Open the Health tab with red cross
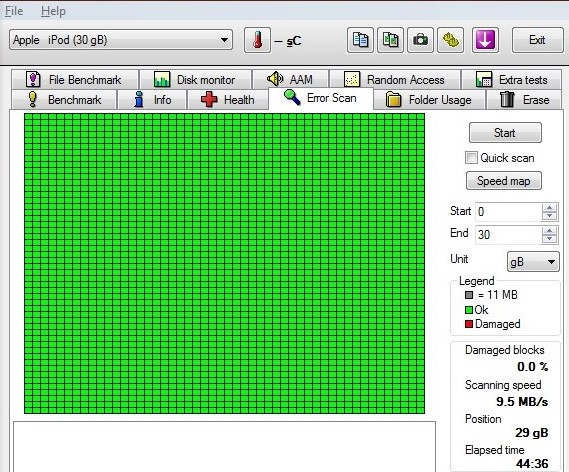The width and height of the screenshot is (569, 472). tap(228, 99)
